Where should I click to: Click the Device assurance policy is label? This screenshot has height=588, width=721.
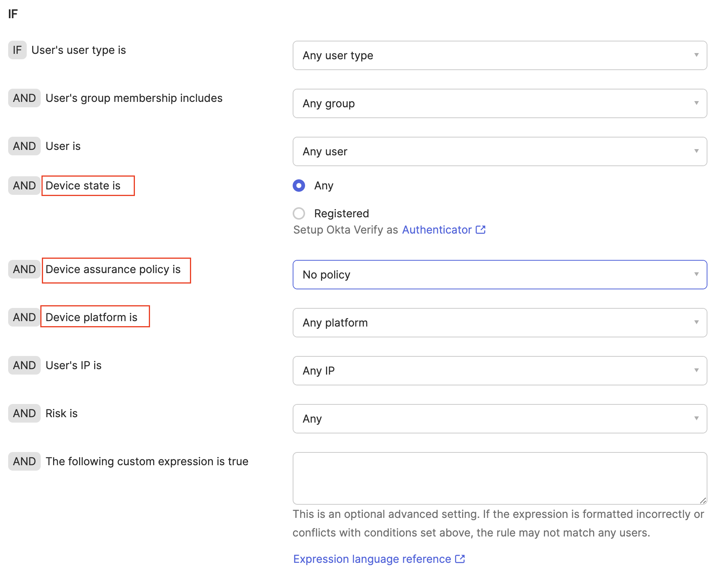[x=116, y=270]
